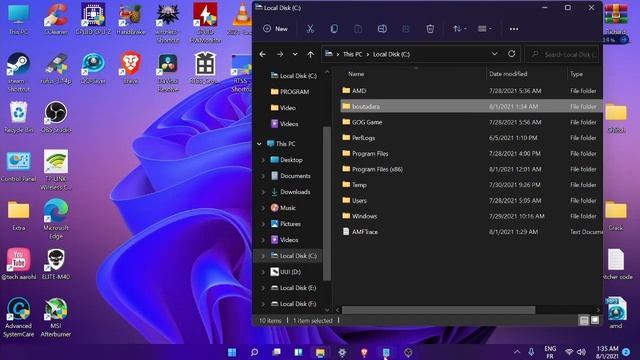
Task: Select Local Disk (E:) in navigation pane
Action: click(x=293, y=288)
